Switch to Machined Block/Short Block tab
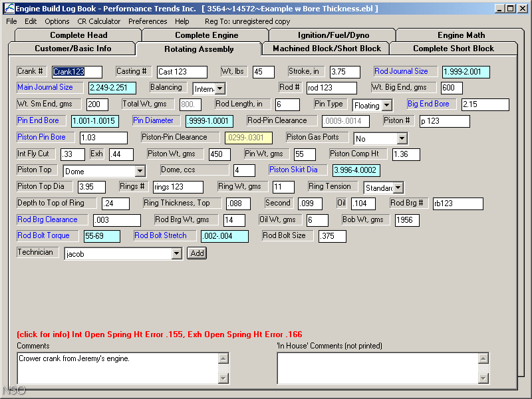This screenshot has height=399, width=532. (x=327, y=49)
